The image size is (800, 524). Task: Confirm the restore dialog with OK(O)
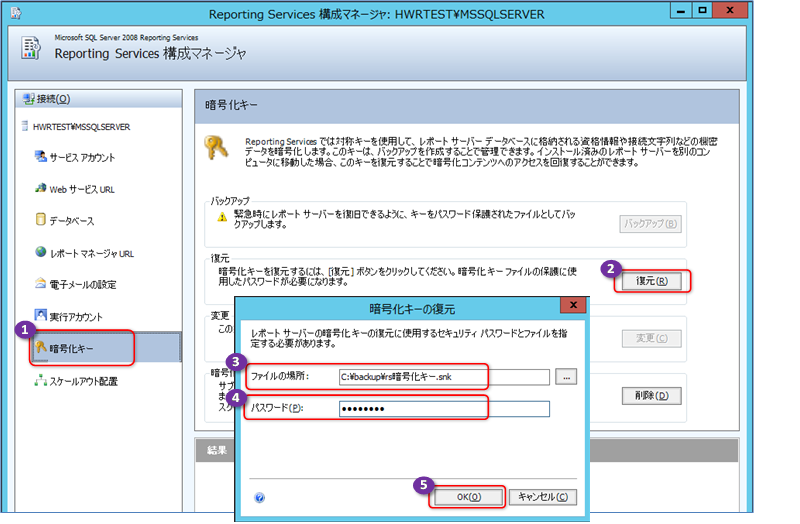coord(468,497)
